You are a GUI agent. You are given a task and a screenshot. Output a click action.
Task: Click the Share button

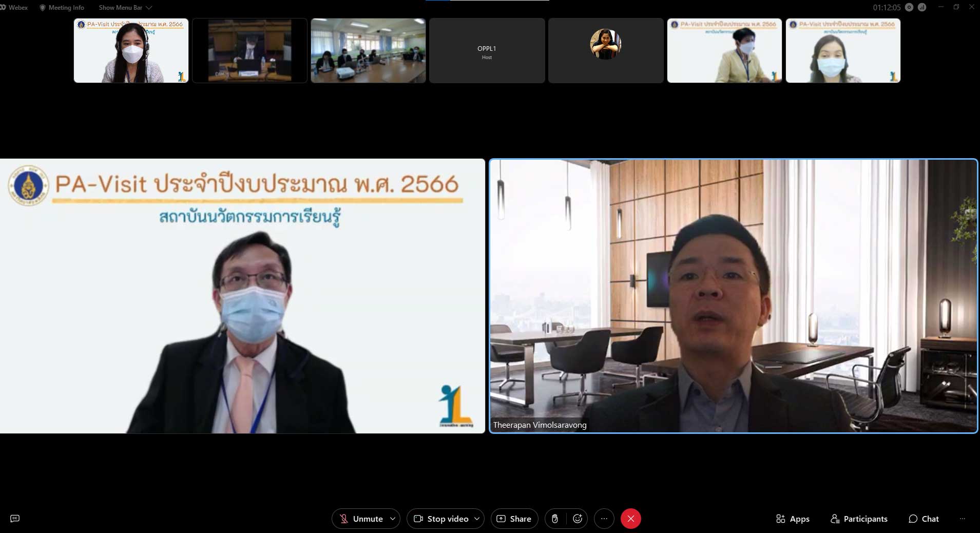click(x=514, y=519)
